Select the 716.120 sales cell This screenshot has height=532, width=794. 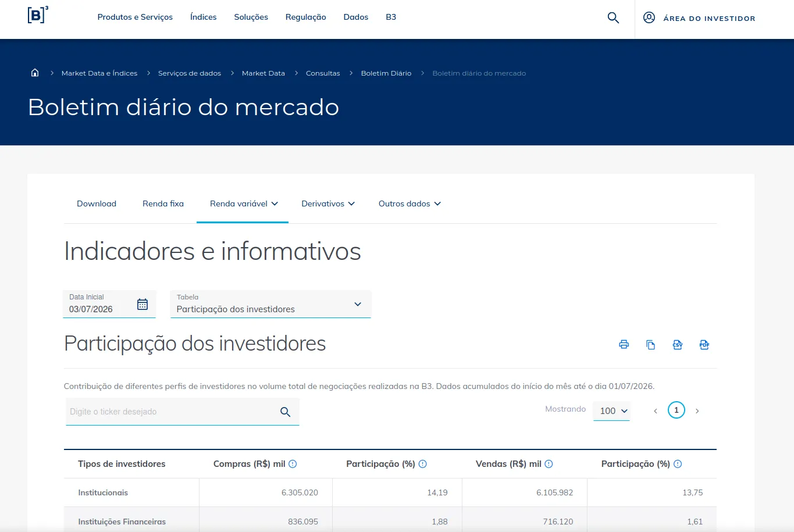558,522
